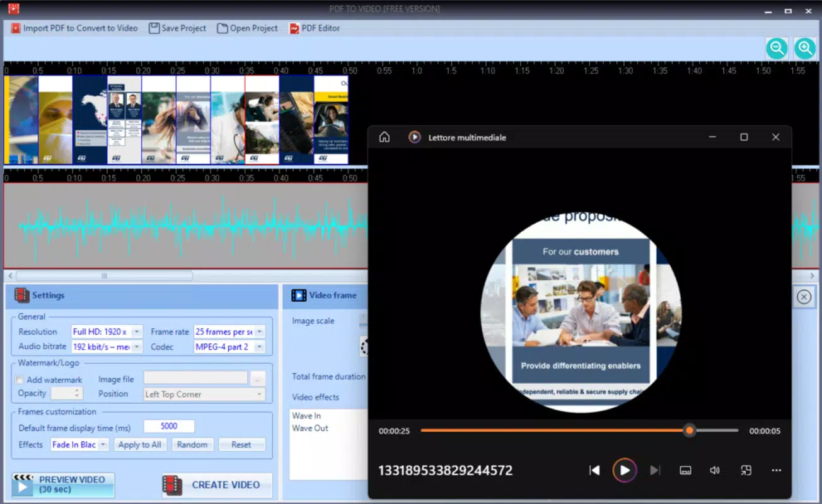This screenshot has width=822, height=504.
Task: Open the Effects dropdown showing Fade In
Action: click(80, 444)
